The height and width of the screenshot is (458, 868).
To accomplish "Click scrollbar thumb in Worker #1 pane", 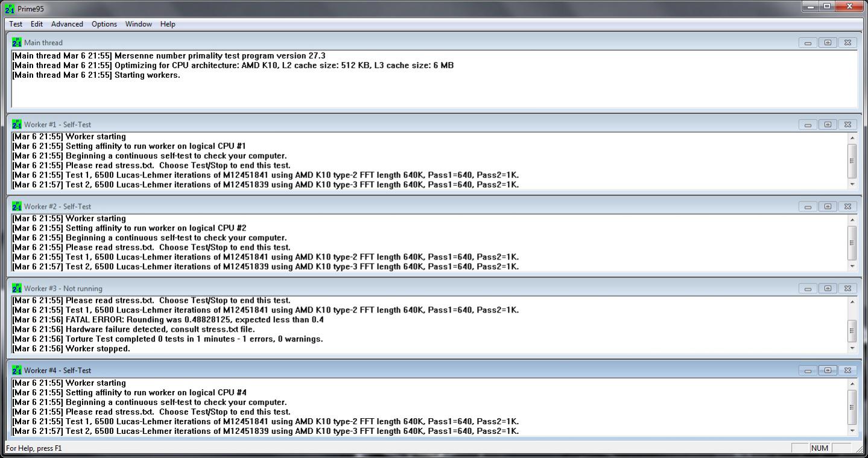I will pos(852,161).
